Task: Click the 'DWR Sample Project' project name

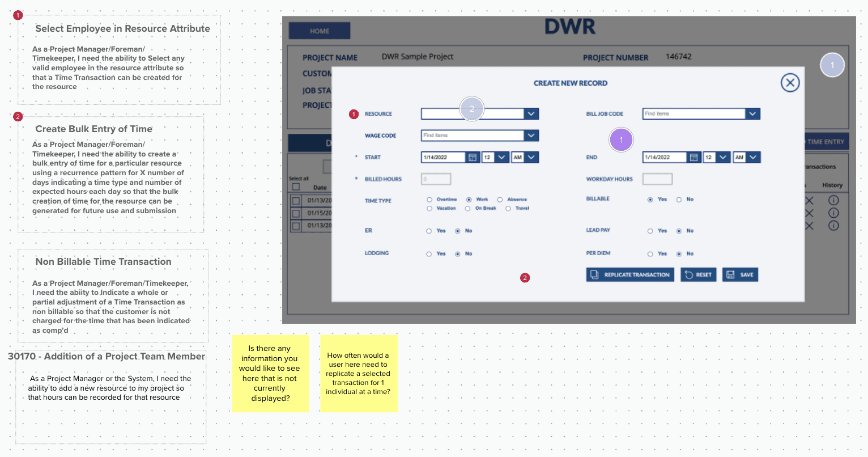Action: pos(418,57)
